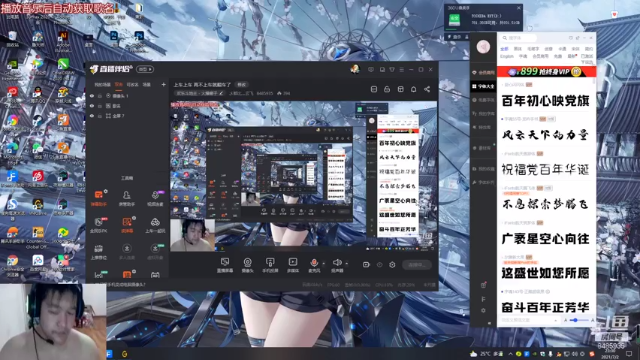This screenshot has width=640, height=360.
Task: Click the lock icon in the stream toolbar
Action: [387, 89]
